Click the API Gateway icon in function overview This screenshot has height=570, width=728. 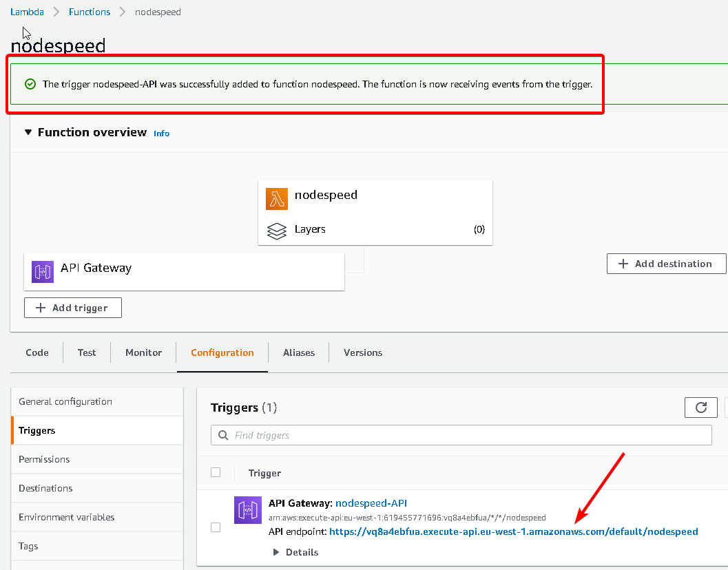[x=43, y=272]
